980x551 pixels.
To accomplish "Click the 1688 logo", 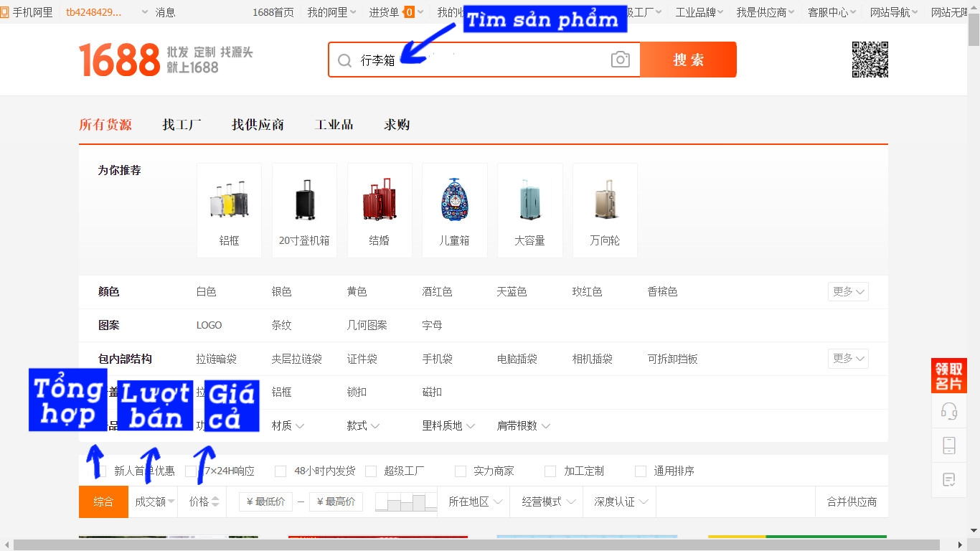I will (119, 60).
